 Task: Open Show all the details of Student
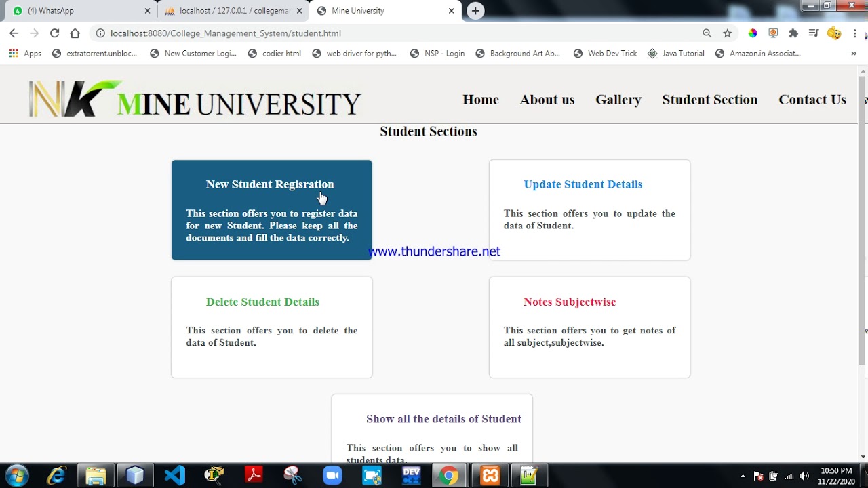(444, 419)
